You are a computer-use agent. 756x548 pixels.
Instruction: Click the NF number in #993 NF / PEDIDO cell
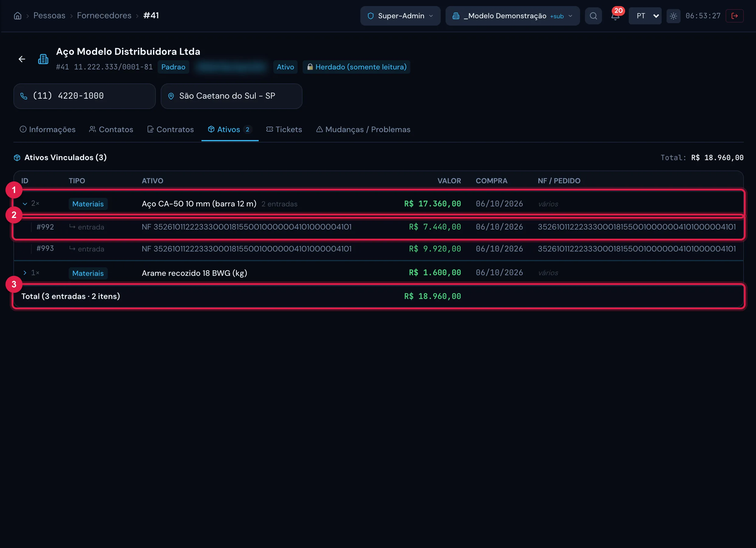click(637, 249)
